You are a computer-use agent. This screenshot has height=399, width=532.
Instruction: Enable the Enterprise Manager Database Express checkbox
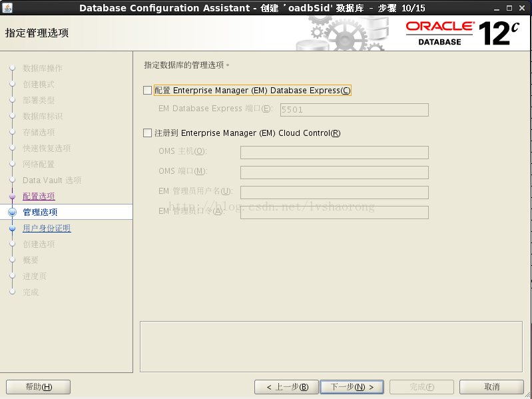click(x=147, y=90)
